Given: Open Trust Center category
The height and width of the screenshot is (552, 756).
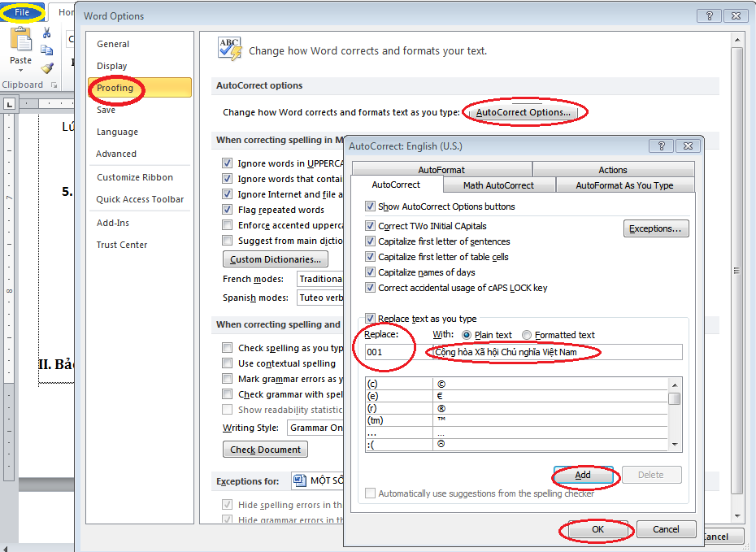Looking at the screenshot, I should pos(122,245).
